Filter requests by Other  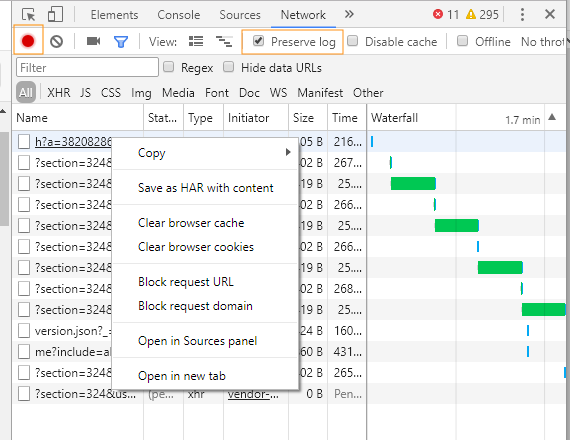point(368,93)
